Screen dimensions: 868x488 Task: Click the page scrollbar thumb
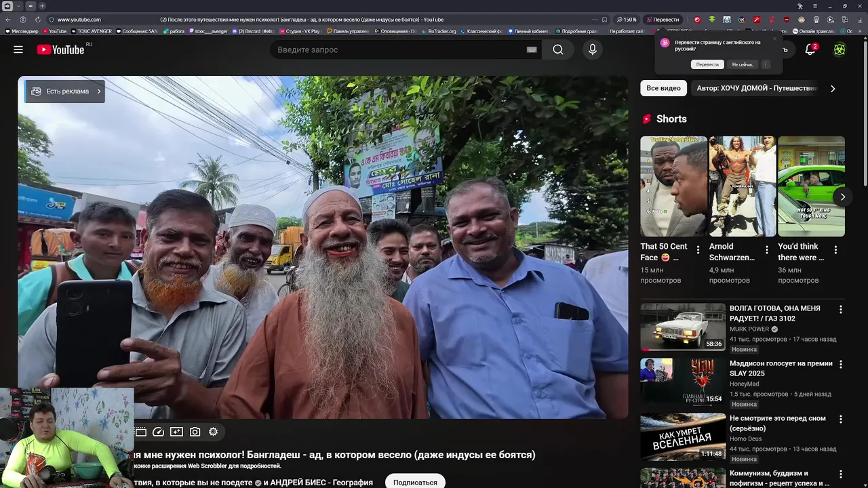(865, 113)
